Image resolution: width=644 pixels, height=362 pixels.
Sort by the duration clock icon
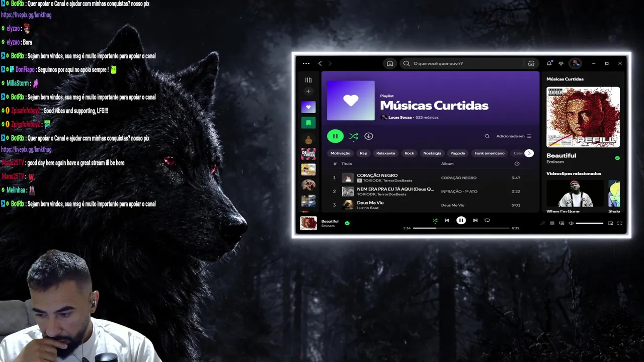pos(517,163)
